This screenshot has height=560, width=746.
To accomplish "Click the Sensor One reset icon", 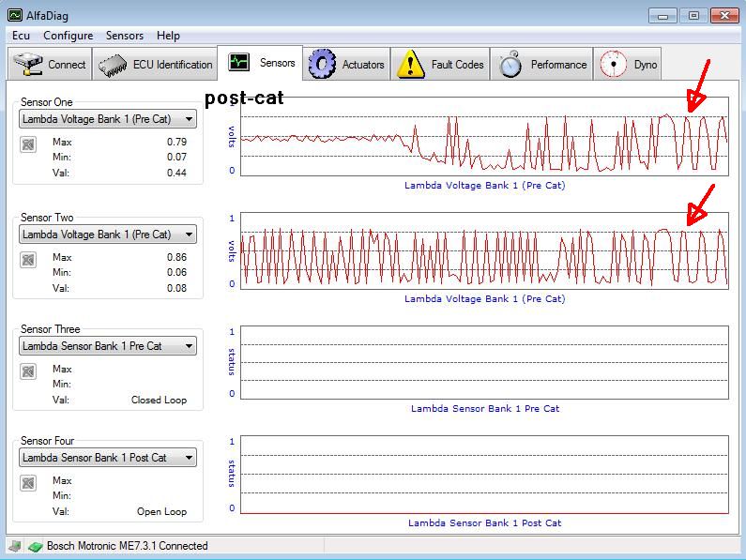I will (x=28, y=144).
